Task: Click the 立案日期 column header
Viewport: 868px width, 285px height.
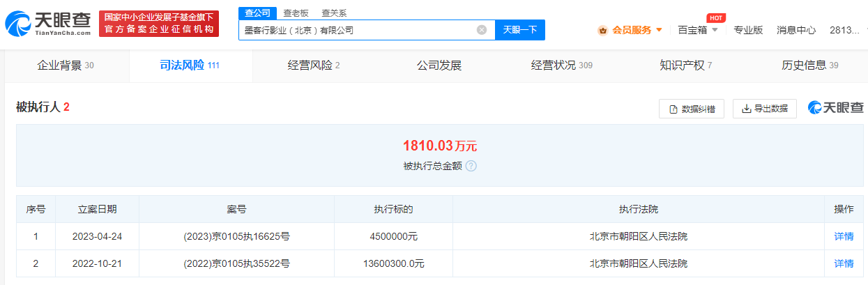Action: [x=98, y=209]
